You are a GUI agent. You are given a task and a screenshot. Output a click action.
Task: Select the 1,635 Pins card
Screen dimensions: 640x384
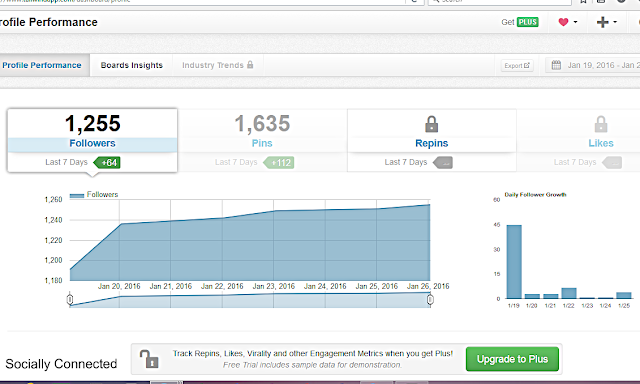coord(262,140)
